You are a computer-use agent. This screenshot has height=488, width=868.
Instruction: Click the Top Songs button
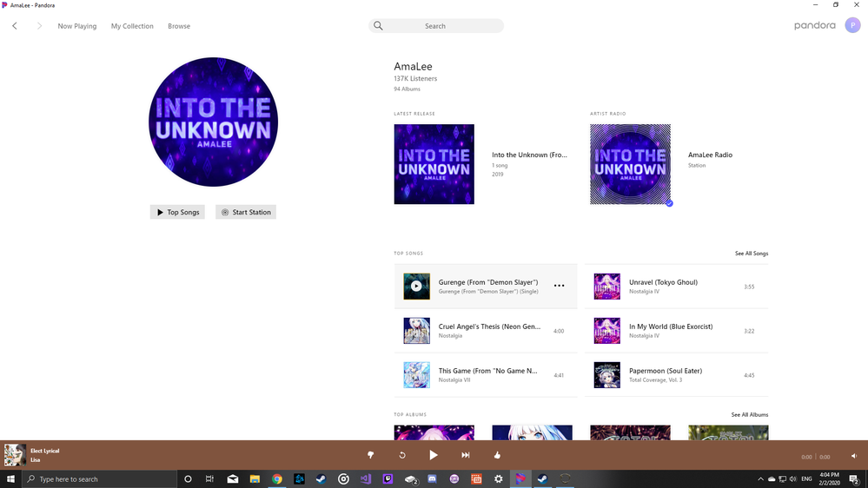(177, 212)
